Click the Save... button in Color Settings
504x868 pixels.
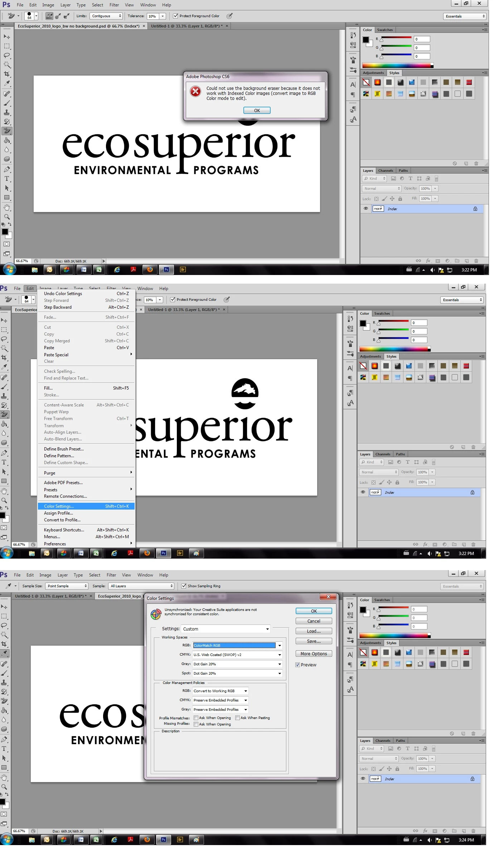tap(314, 641)
